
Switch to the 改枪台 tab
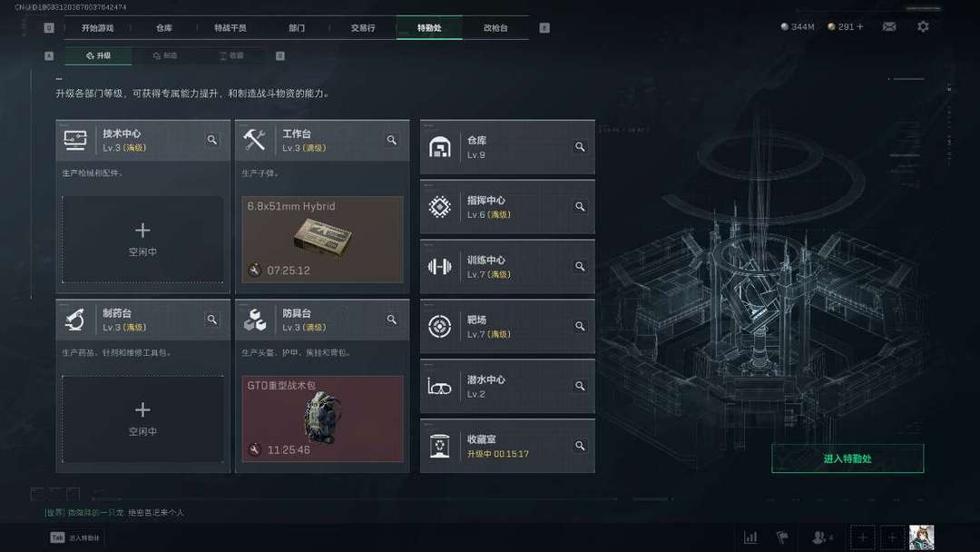495,28
